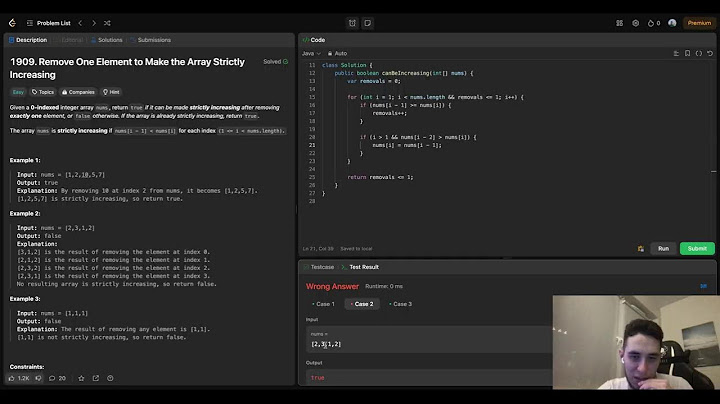Open the Solutions tab

click(107, 40)
